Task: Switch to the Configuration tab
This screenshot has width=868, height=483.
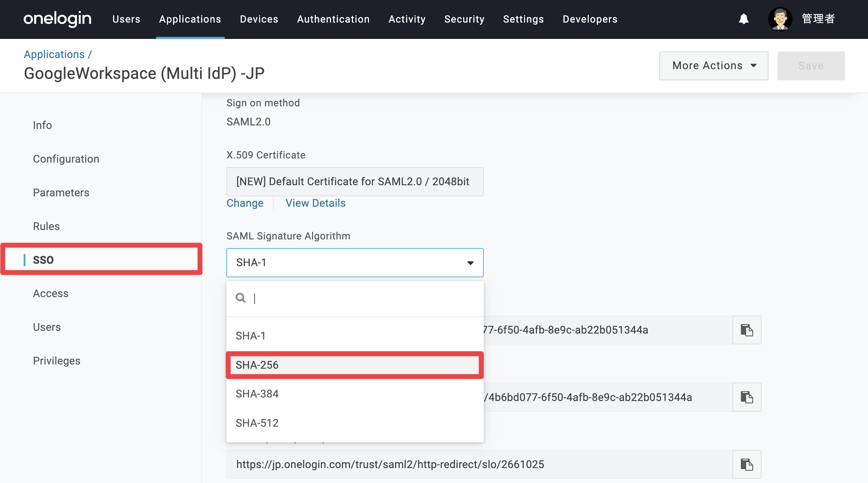Action: [x=66, y=159]
